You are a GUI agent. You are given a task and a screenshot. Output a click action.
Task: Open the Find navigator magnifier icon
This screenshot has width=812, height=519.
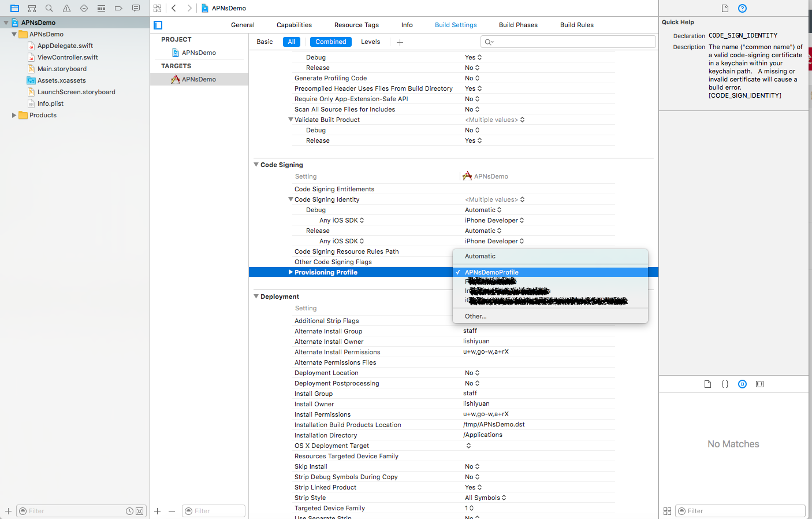tap(49, 8)
